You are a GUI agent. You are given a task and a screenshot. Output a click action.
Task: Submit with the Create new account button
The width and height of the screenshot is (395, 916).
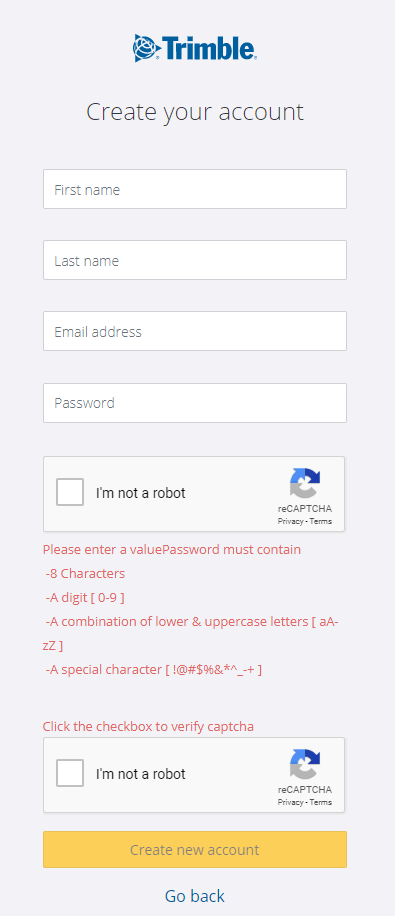coord(195,849)
